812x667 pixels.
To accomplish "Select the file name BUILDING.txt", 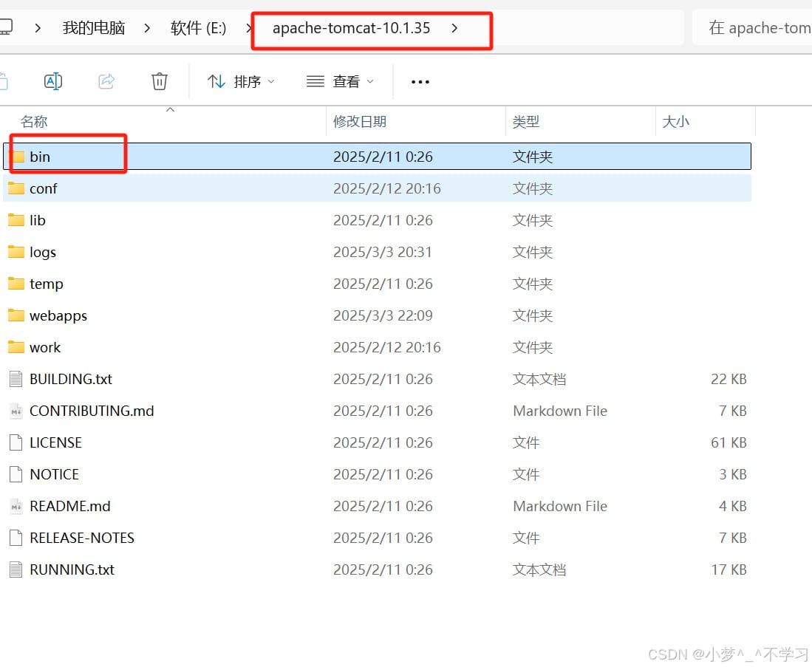I will tap(71, 379).
